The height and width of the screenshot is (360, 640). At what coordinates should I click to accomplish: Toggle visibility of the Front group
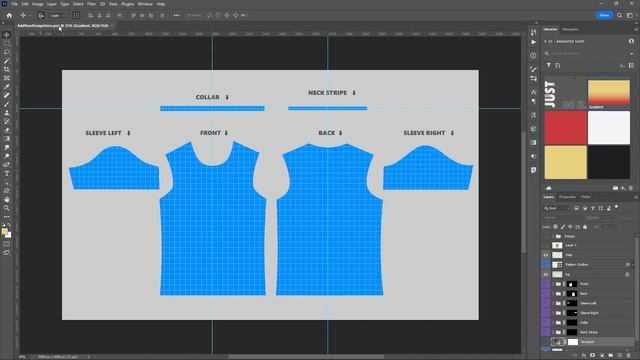point(546,284)
